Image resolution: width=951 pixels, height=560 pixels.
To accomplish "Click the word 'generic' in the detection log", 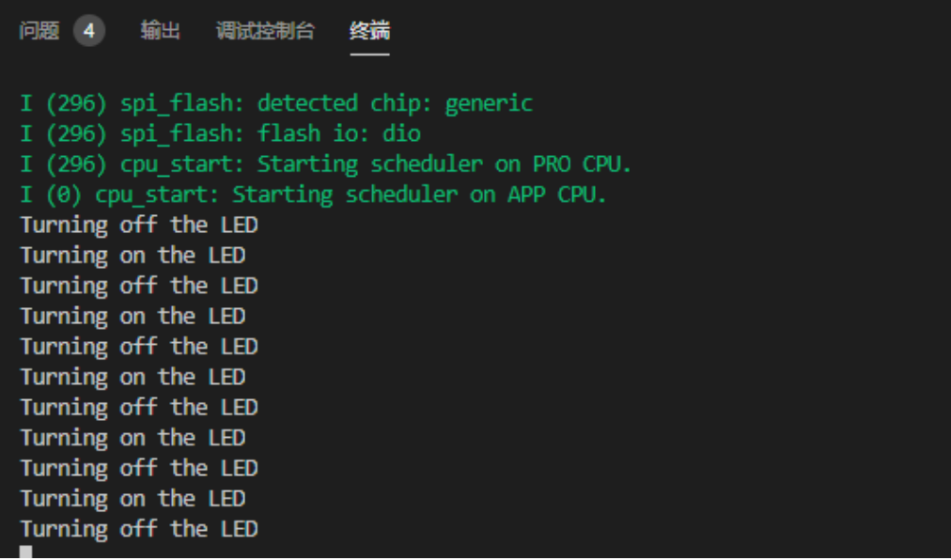I will [x=489, y=102].
